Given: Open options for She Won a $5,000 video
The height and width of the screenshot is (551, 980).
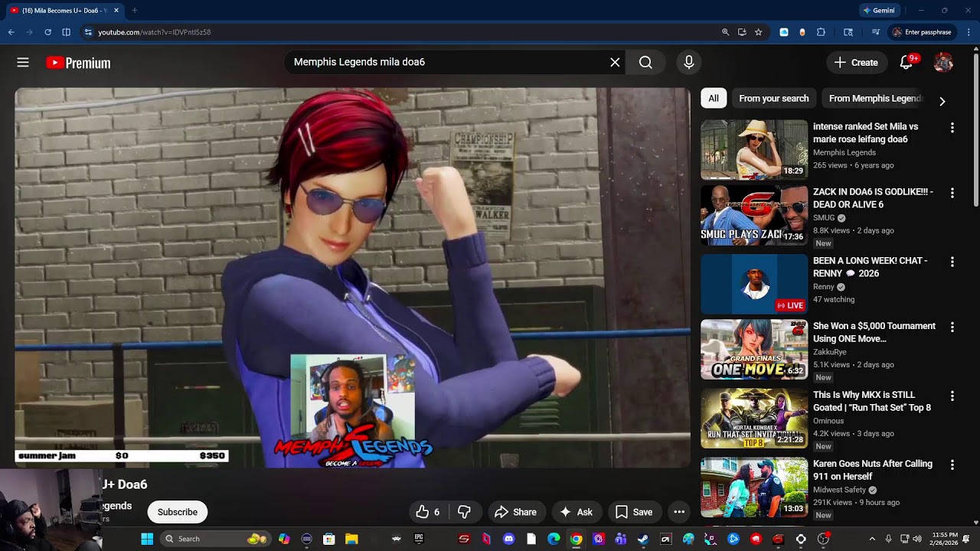Looking at the screenshot, I should tap(952, 327).
